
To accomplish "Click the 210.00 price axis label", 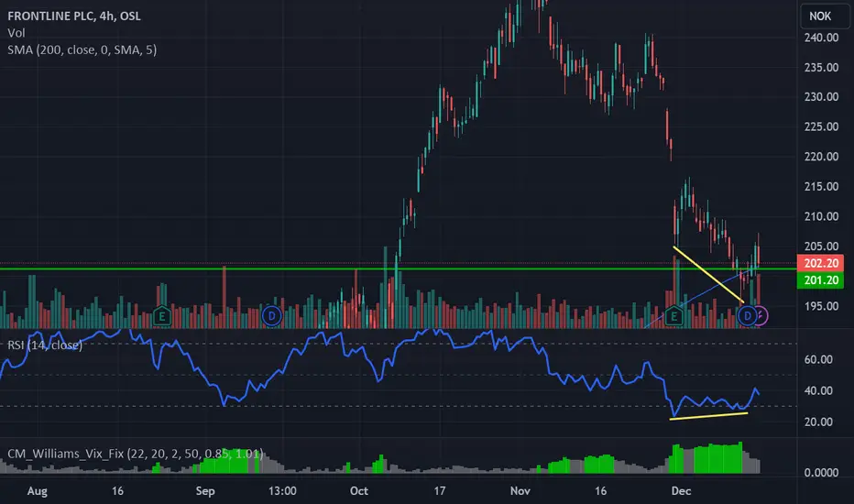I will pyautogui.click(x=821, y=216).
